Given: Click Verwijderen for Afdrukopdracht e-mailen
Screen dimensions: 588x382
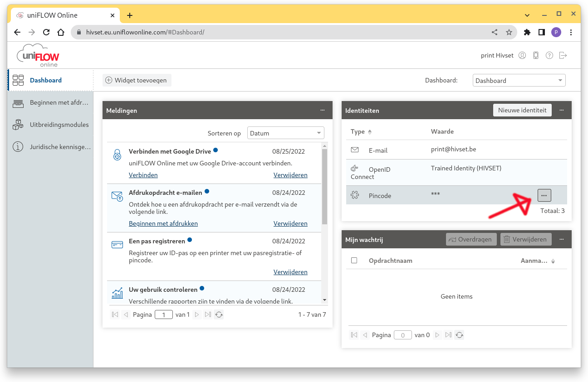Looking at the screenshot, I should [x=290, y=223].
